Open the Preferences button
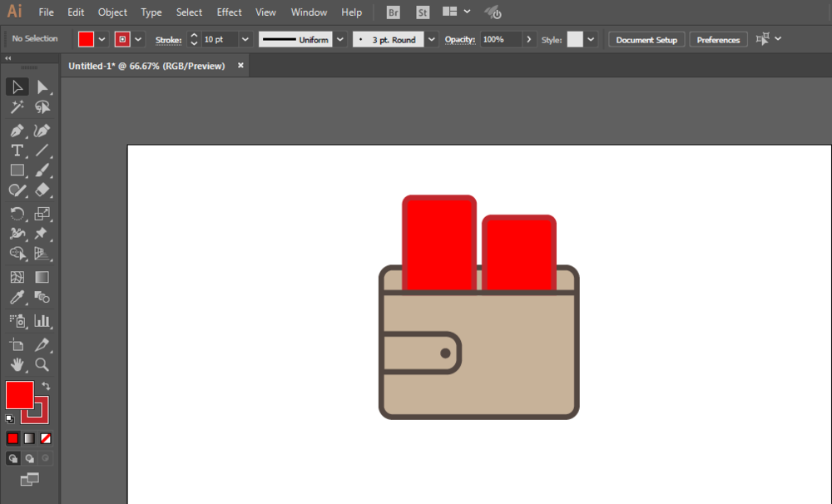The image size is (832, 504). click(x=718, y=39)
